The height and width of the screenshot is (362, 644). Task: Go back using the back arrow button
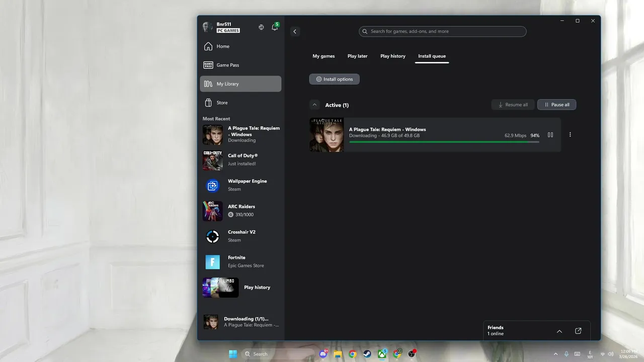coord(295,31)
